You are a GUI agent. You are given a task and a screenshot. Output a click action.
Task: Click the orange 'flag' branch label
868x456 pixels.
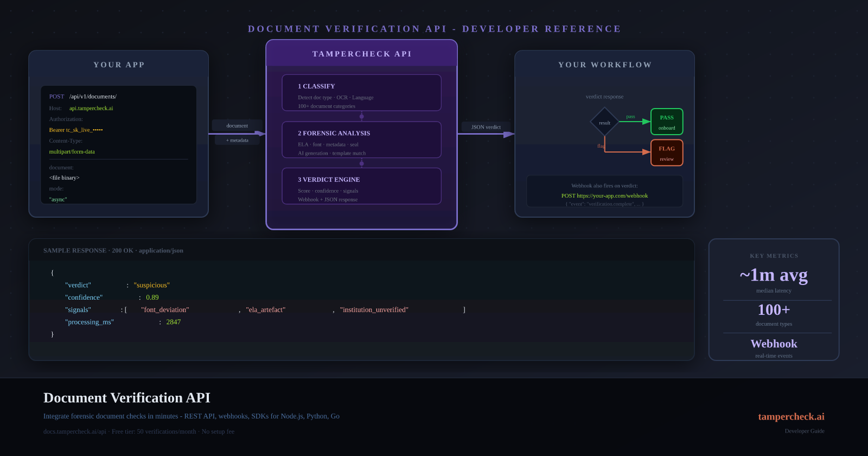click(601, 145)
